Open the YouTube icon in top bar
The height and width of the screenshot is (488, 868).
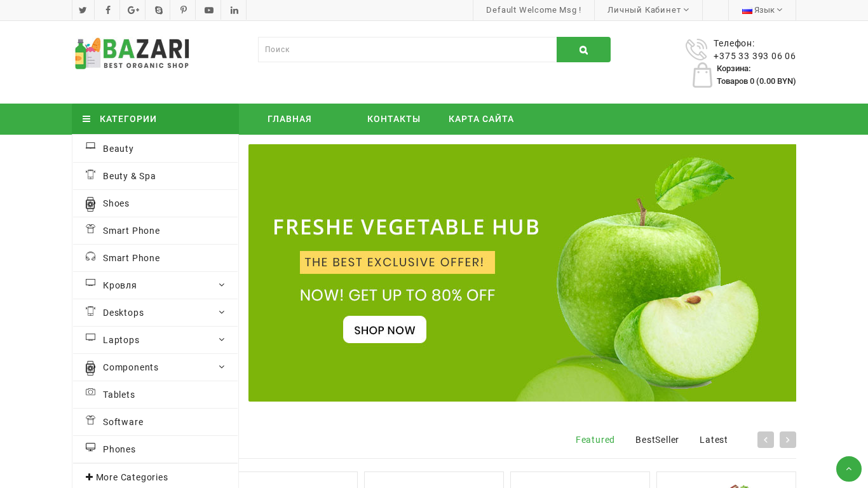(209, 10)
